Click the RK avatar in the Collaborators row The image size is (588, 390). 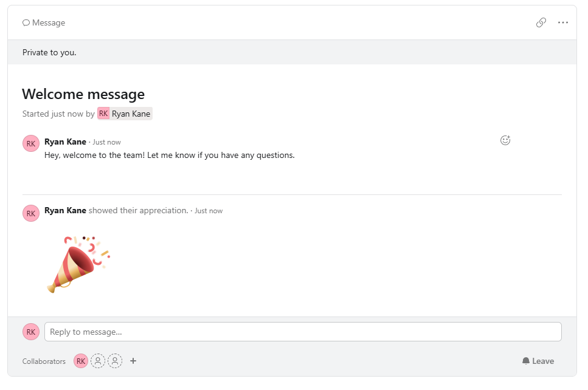point(81,360)
